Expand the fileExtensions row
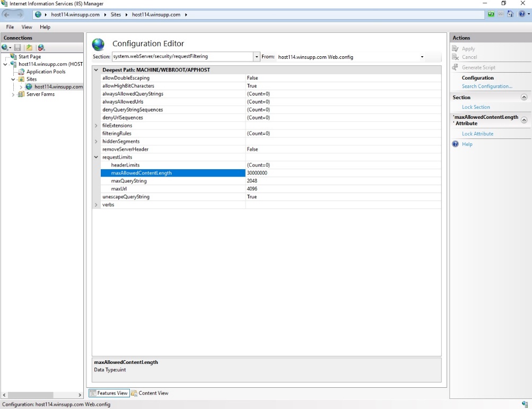This screenshot has width=532, height=409. click(96, 126)
